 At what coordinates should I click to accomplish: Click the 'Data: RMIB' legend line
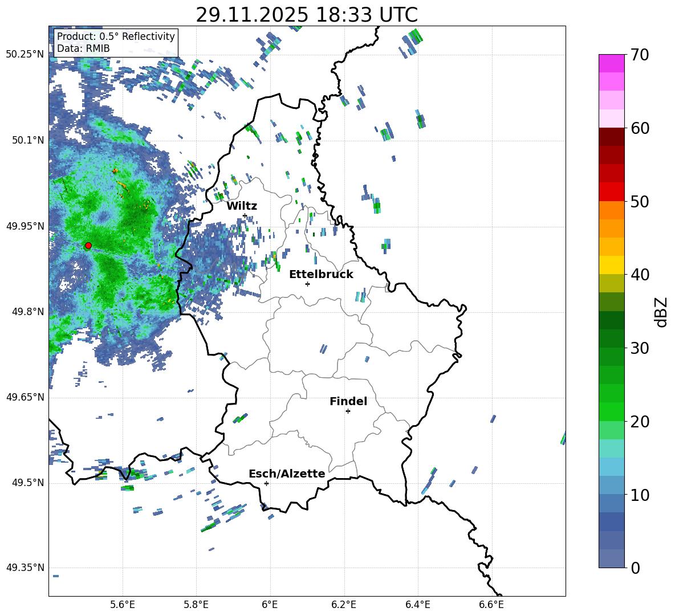coord(83,48)
